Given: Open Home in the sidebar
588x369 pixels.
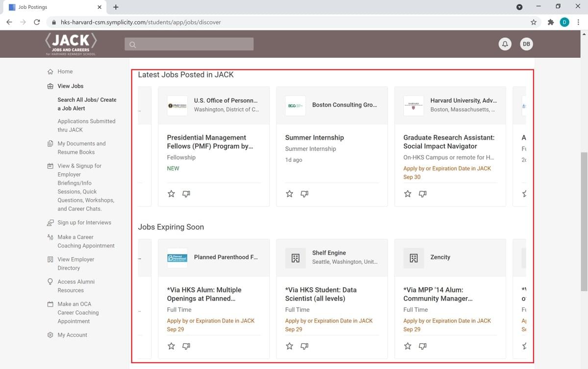Looking at the screenshot, I should click(65, 71).
